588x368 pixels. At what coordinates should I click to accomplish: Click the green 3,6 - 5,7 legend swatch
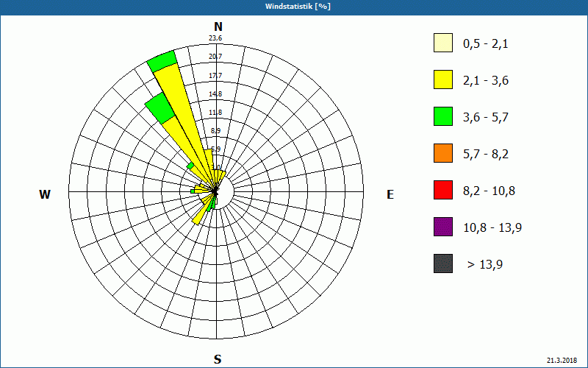(x=443, y=116)
